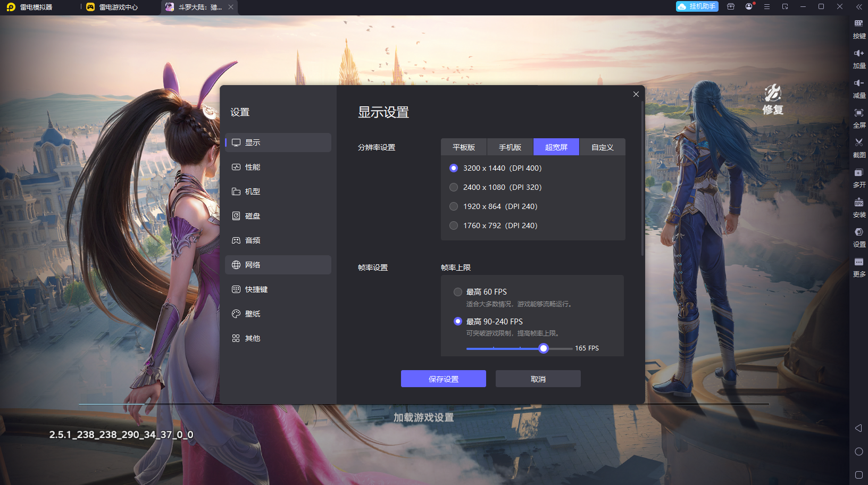This screenshot has height=485, width=868.
Task: Click the 显示设置 heading text
Action: point(383,112)
